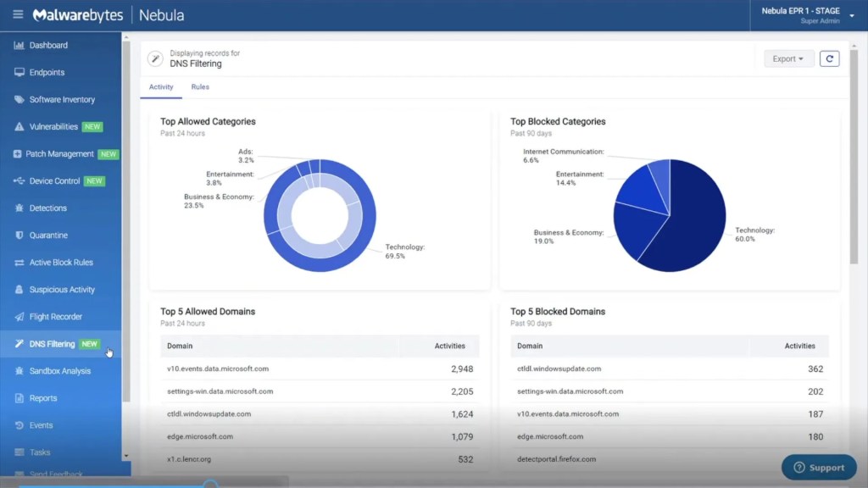Open Sandbox Analysis page
Screen dimensions: 868x488
pos(59,371)
